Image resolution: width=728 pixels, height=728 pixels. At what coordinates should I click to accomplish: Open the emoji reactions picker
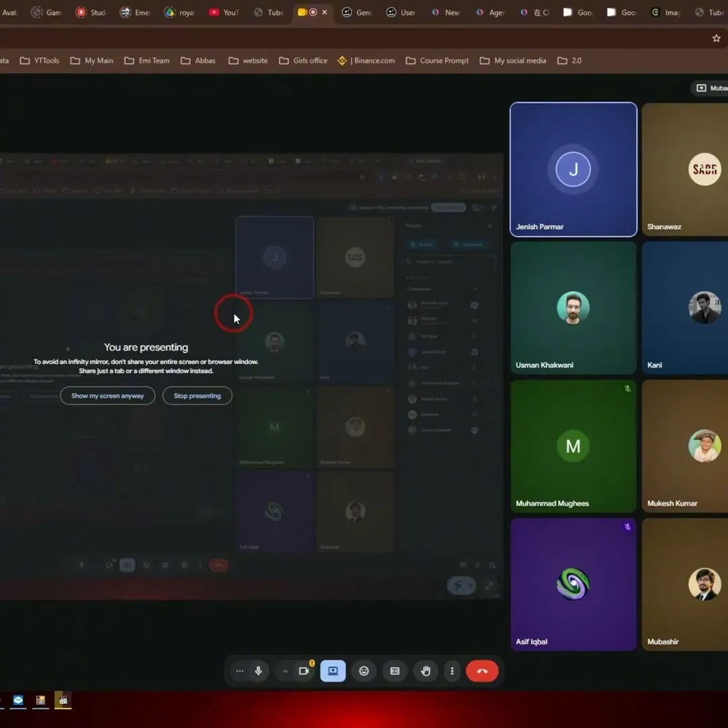click(x=364, y=671)
